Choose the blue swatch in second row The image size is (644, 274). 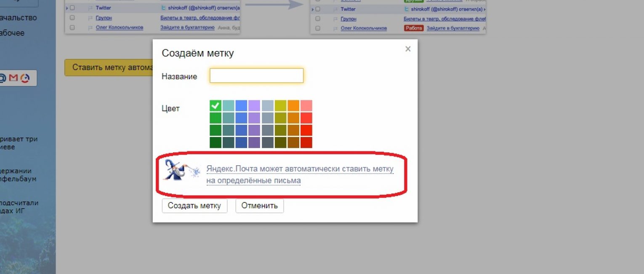pos(242,118)
